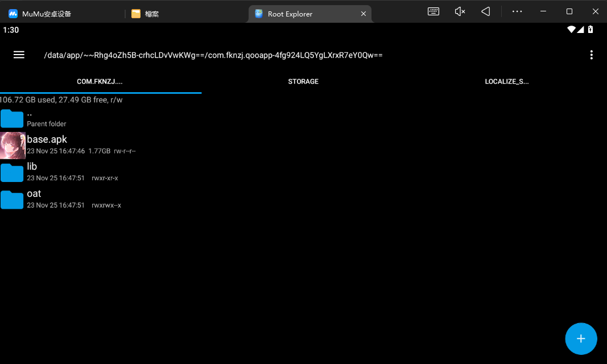Click the 'rwxrwx--x' permissions of oat

pyautogui.click(x=106, y=205)
